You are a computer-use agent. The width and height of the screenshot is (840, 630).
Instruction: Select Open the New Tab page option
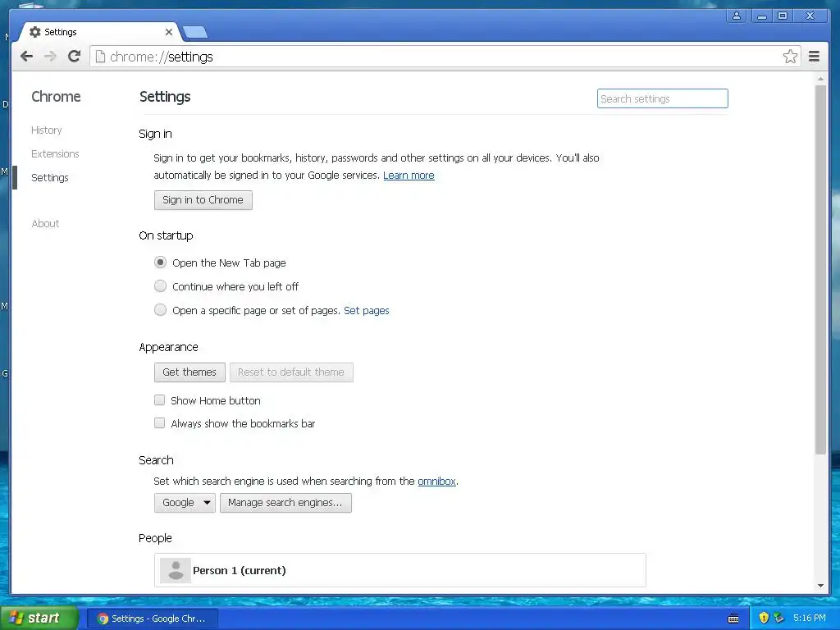point(160,262)
